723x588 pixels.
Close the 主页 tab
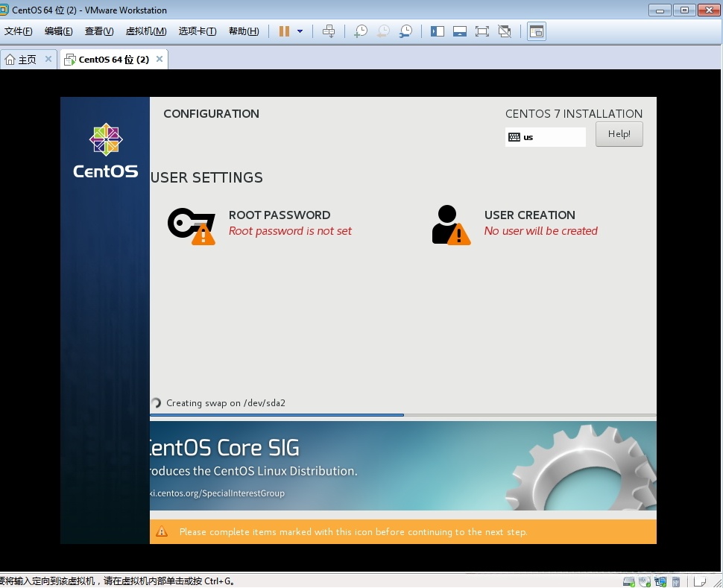click(48, 59)
